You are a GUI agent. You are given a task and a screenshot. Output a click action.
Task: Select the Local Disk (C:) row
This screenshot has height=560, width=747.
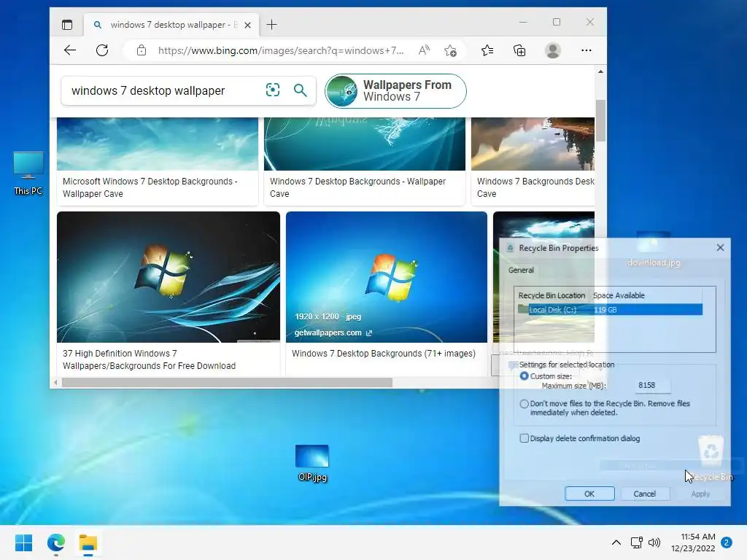[x=610, y=310]
